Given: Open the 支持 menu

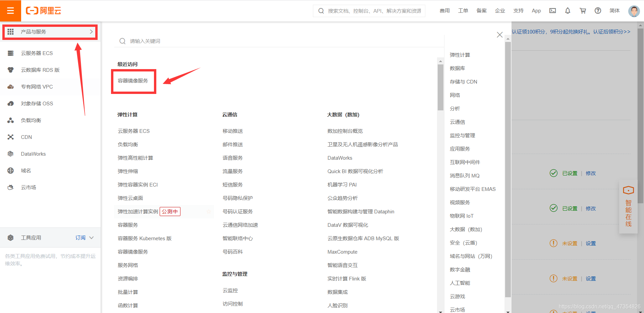Looking at the screenshot, I should [519, 11].
